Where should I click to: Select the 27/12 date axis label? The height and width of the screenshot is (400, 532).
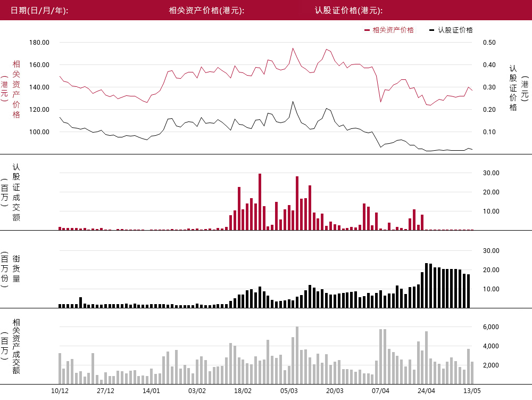pos(105,391)
